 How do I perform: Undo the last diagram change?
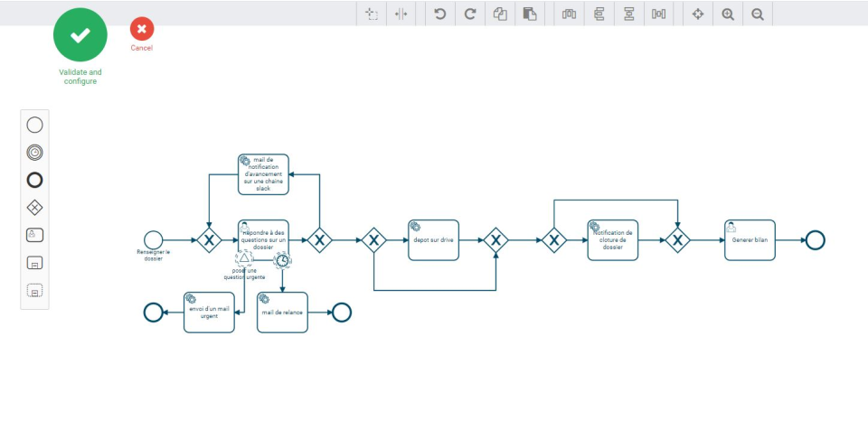tap(440, 14)
